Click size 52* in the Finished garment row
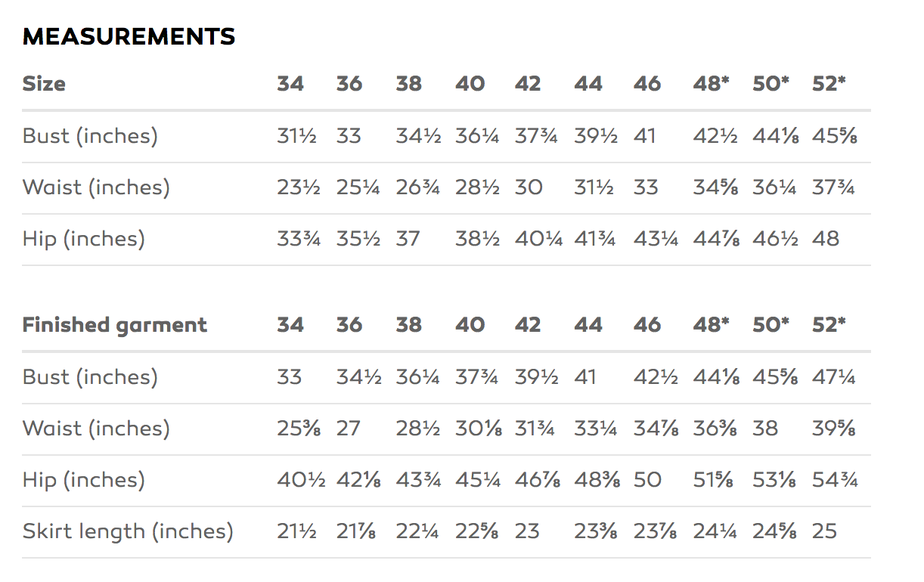Screen dimensions: 924x582 829,325
